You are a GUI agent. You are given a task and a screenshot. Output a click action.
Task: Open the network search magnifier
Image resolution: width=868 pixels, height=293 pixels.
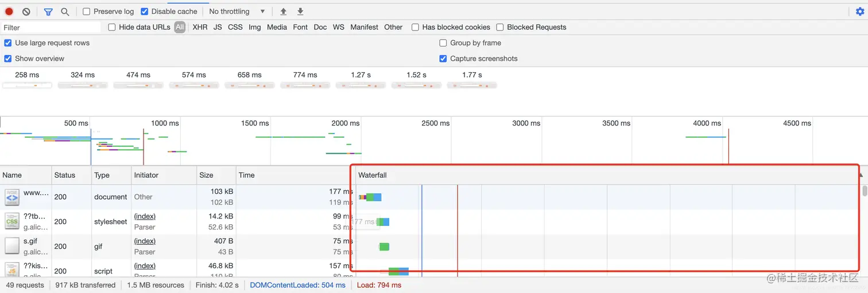(65, 11)
